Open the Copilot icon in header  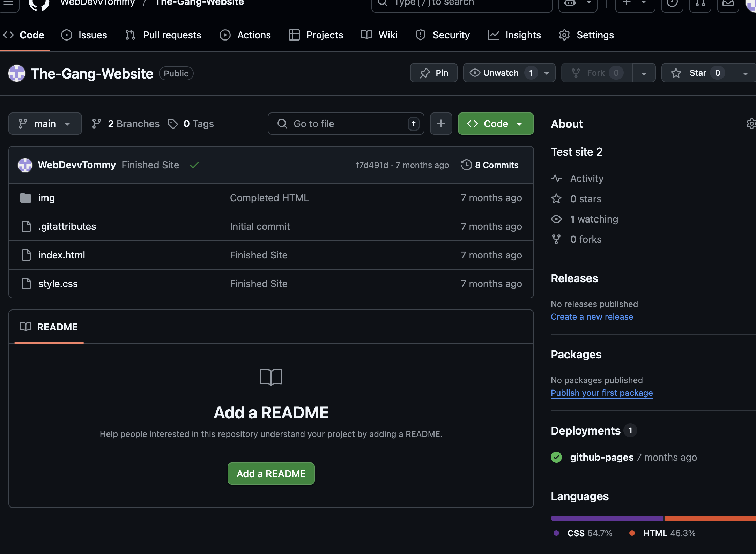point(570,3)
